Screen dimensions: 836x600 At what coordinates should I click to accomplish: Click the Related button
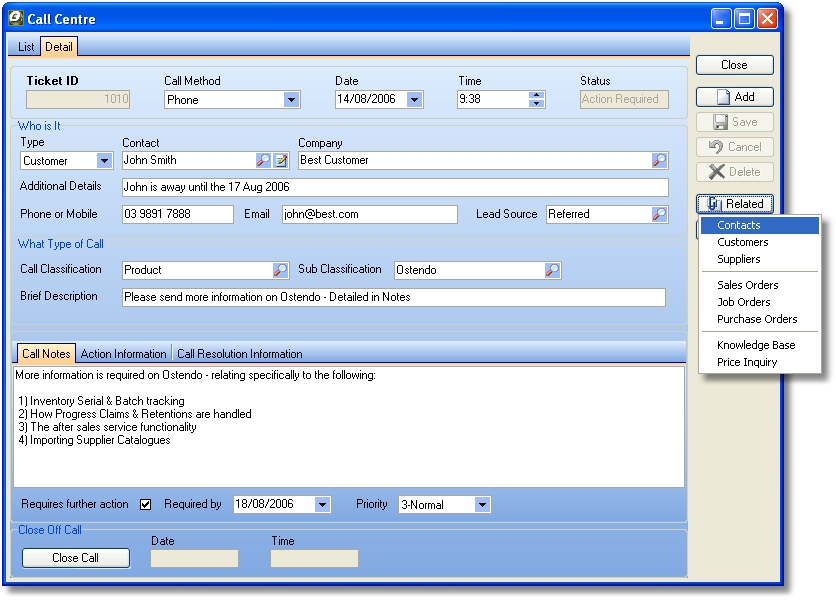[x=735, y=204]
